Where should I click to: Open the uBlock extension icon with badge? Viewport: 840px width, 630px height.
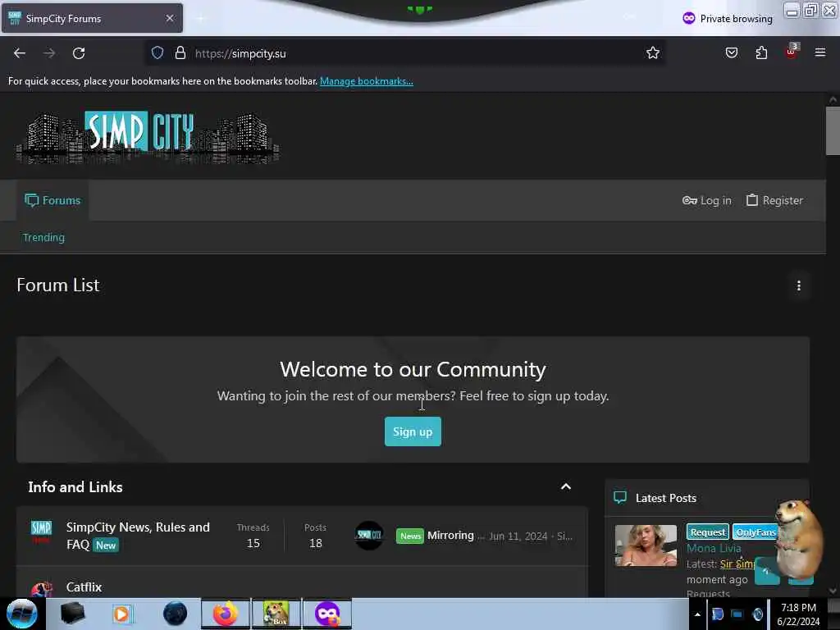[x=792, y=52]
